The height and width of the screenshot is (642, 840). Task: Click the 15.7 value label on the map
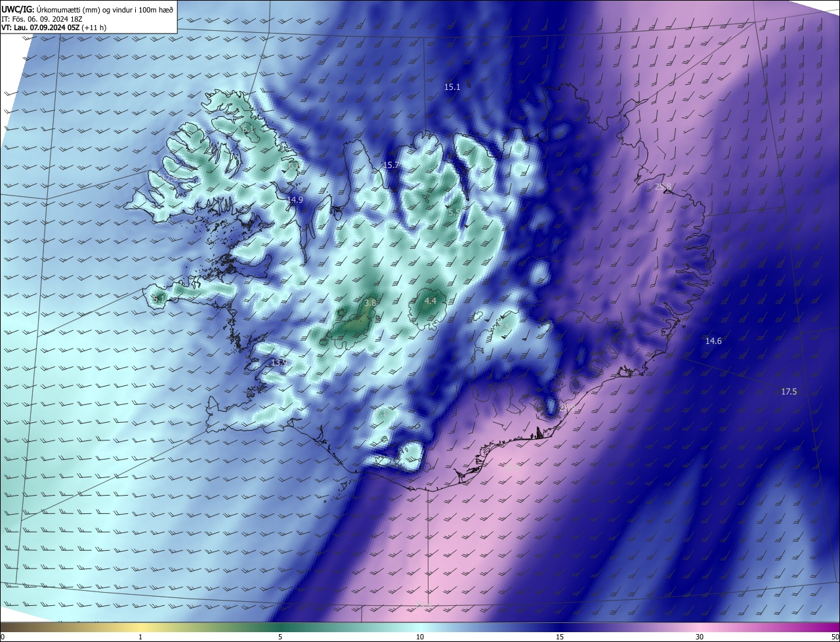click(x=391, y=165)
